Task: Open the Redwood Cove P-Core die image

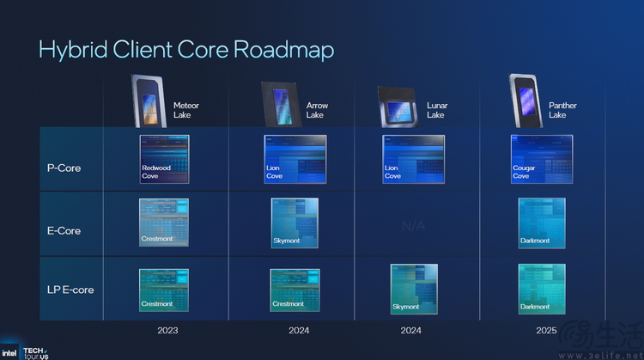Action: pyautogui.click(x=164, y=158)
